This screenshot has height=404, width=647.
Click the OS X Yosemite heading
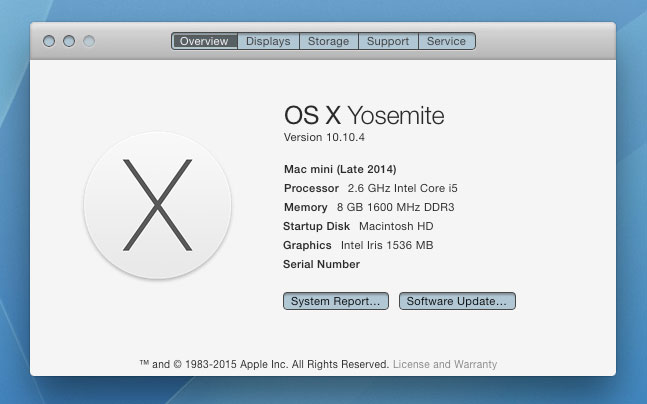click(x=364, y=115)
